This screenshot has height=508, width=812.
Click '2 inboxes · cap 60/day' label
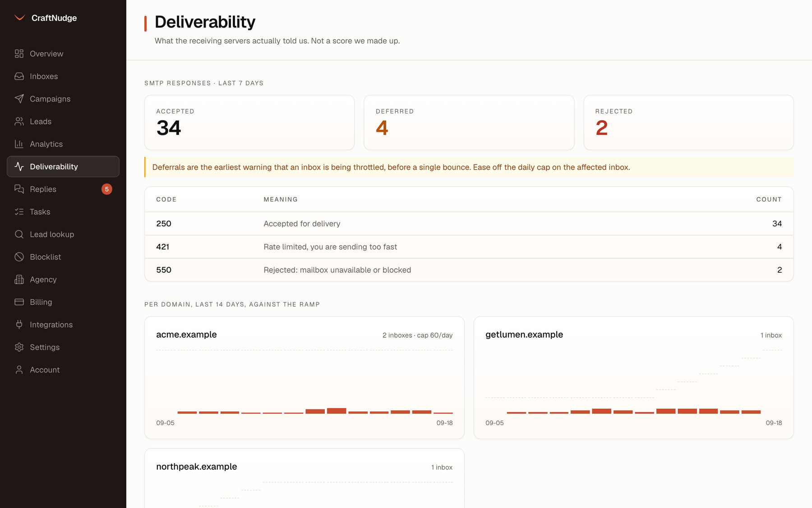point(417,335)
